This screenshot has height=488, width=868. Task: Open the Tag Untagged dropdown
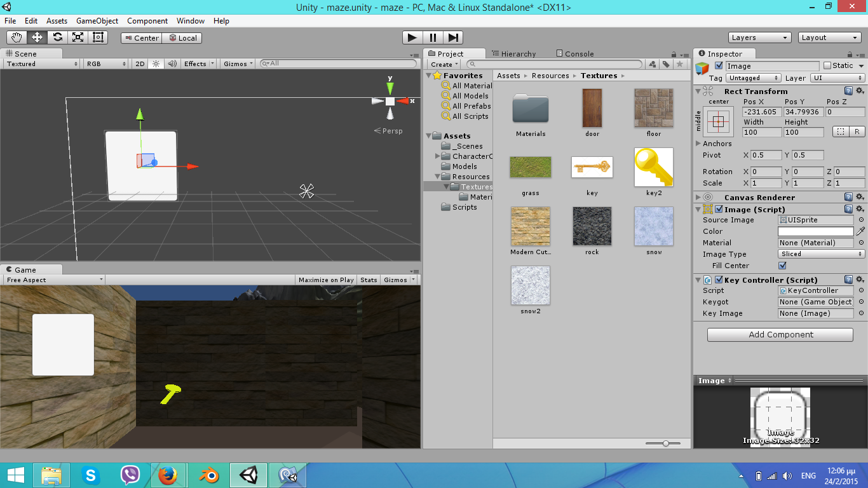pos(752,78)
